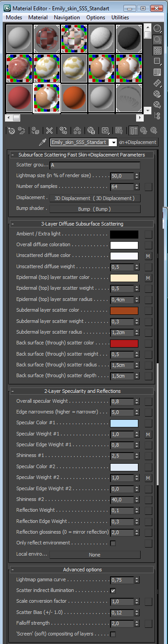Click the Number of samples spinner arrows
This screenshot has height=644, width=168.
click(137, 187)
